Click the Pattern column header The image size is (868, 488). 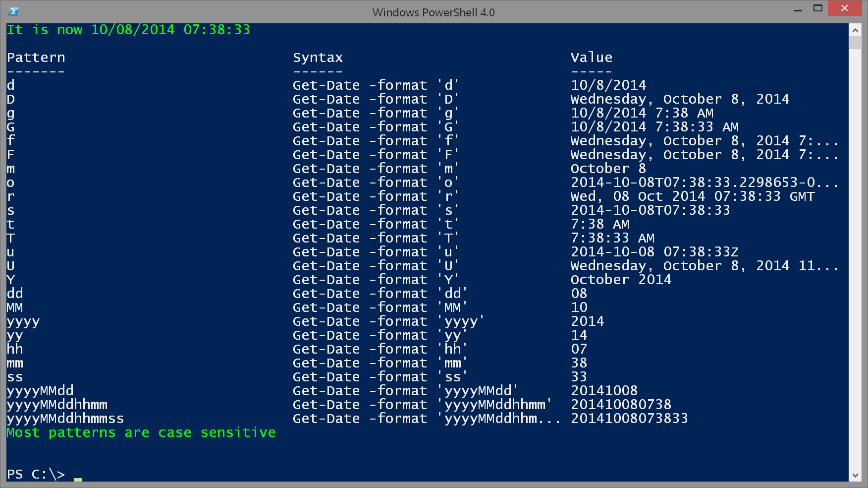pyautogui.click(x=36, y=57)
